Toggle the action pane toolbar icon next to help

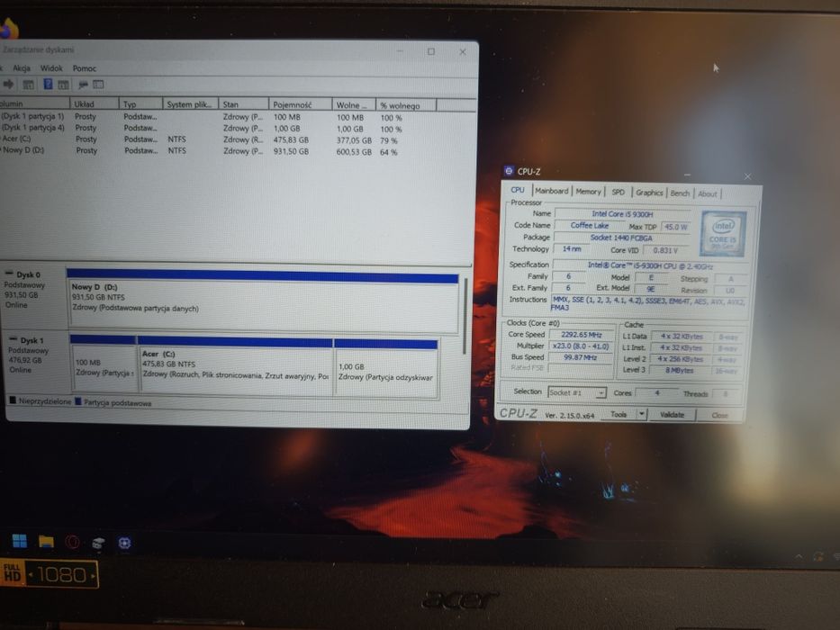click(x=63, y=85)
